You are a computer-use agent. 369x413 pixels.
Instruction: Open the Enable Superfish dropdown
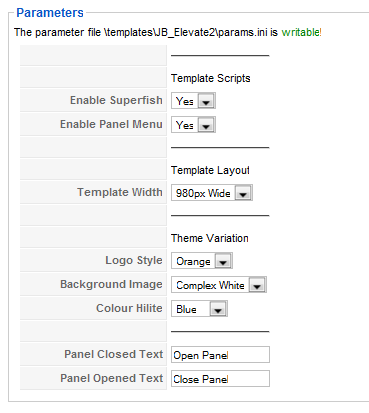pyautogui.click(x=193, y=101)
